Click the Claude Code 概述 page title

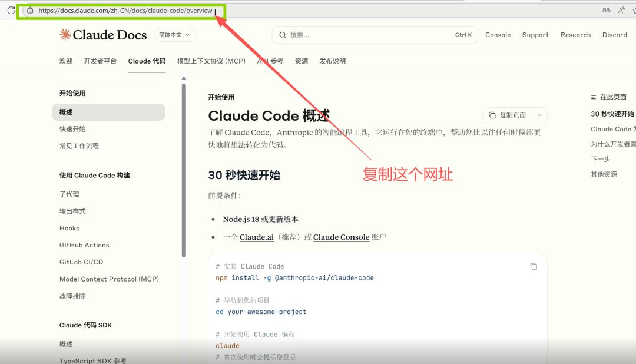[x=269, y=115]
